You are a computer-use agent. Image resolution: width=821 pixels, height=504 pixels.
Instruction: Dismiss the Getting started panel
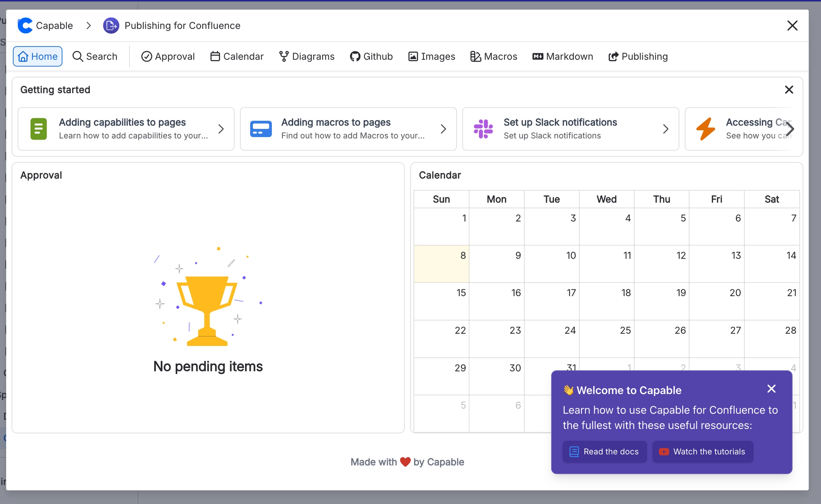[789, 90]
